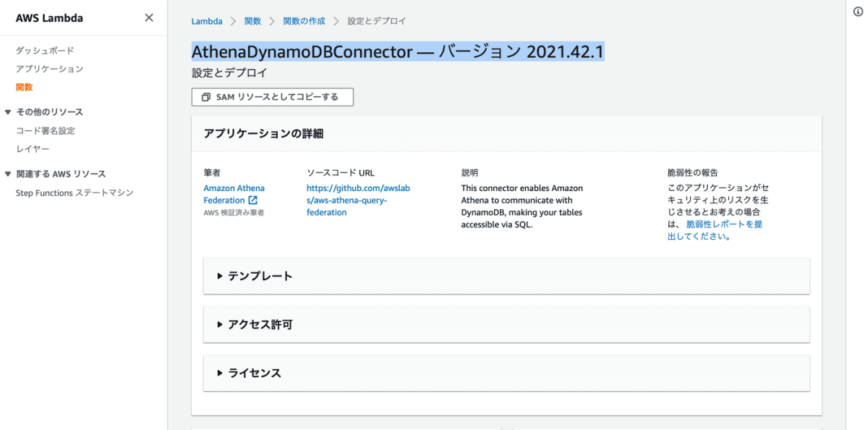868x430 pixels.
Task: Open コード署名設定 in the sidebar
Action: 46,131
